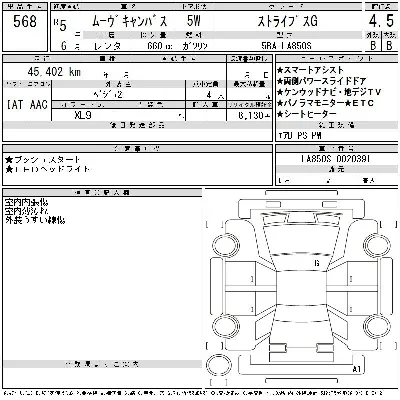400x400 pixels.
Task: Click the ★ケンウッドナビ・地デジTV feature line
Action: [329, 92]
